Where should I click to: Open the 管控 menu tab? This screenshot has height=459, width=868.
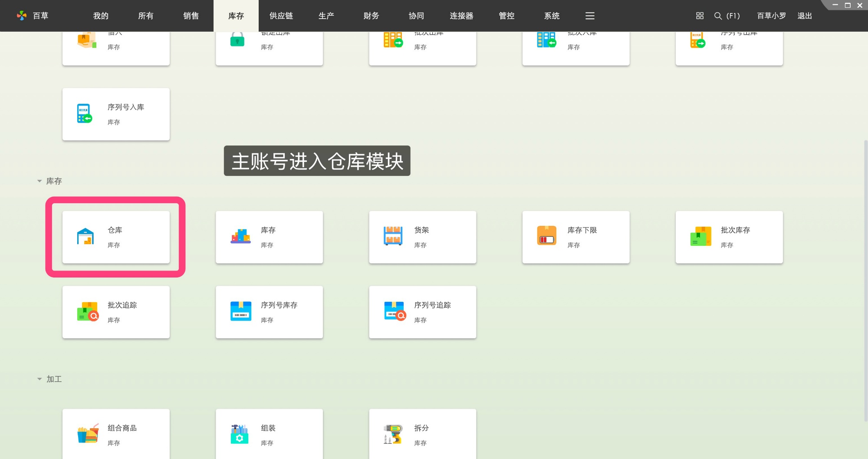[x=507, y=16]
